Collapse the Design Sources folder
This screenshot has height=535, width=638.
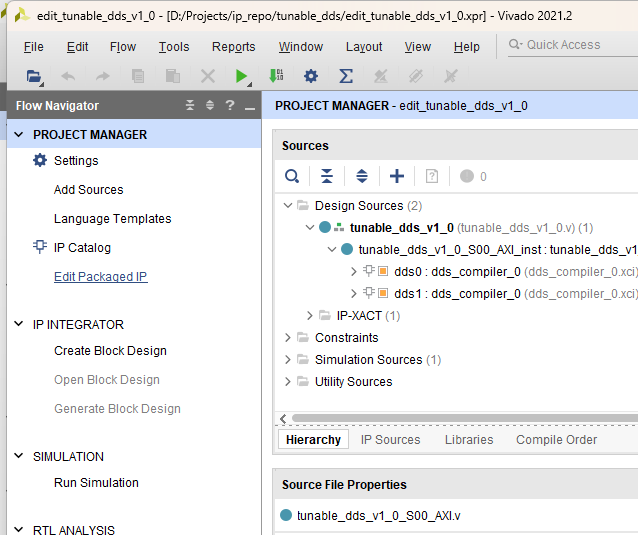tap(288, 205)
